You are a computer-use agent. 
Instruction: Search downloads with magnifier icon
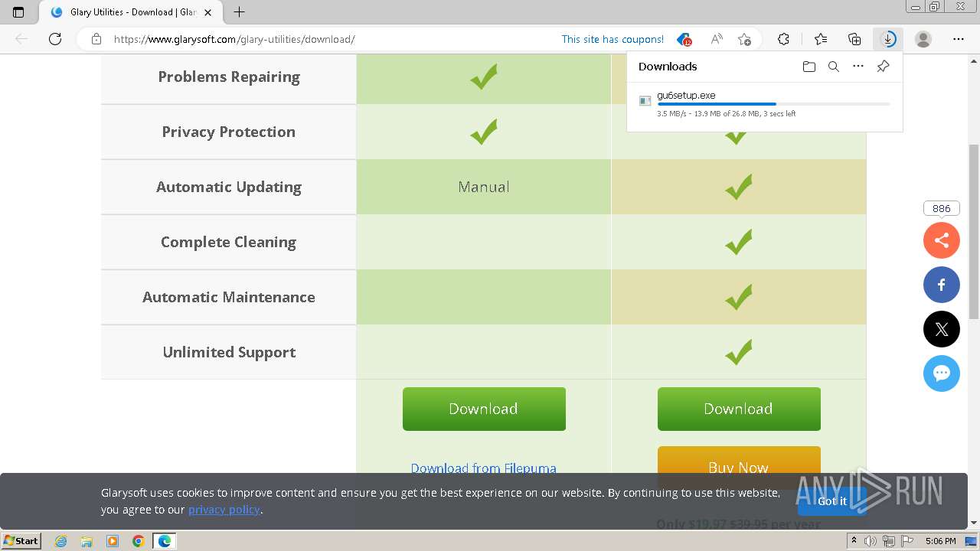(834, 67)
